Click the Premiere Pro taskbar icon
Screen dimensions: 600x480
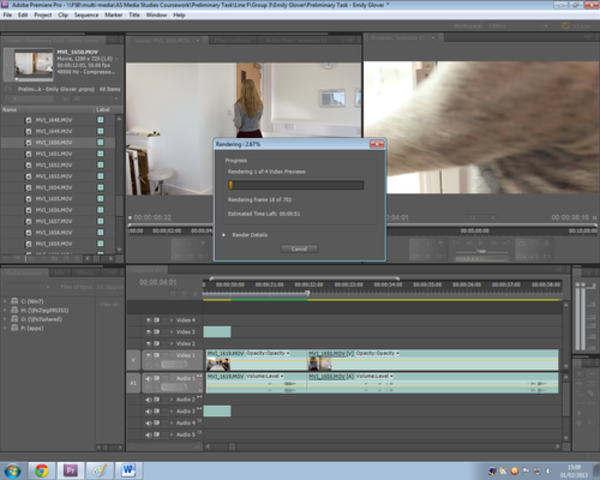[x=70, y=470]
